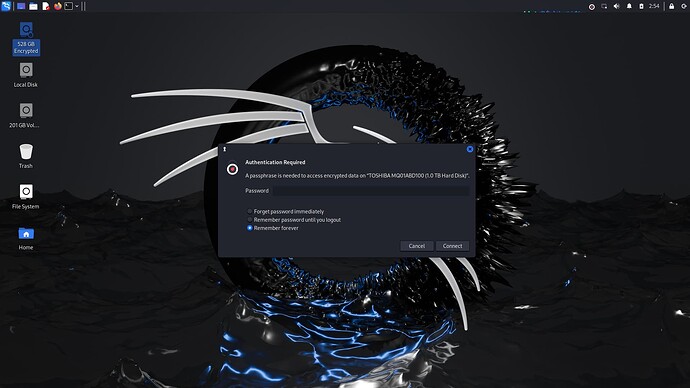Select the Local Disk desktop icon
690x388 pixels.
(26, 75)
